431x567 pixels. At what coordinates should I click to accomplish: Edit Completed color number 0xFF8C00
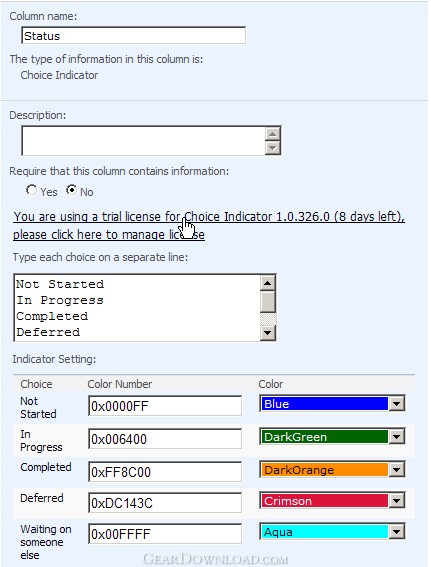click(x=165, y=472)
